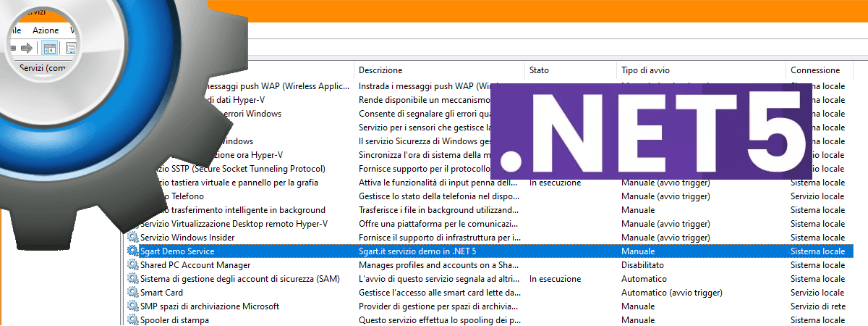This screenshot has height=326, width=868.
Task: Click description 'Il servizio Sicurezza di Windows'
Action: (425, 141)
